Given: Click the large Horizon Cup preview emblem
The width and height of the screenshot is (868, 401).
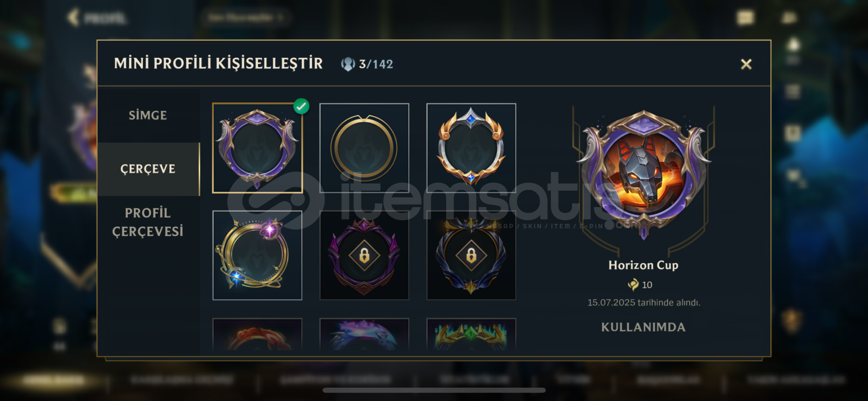Looking at the screenshot, I should [644, 175].
